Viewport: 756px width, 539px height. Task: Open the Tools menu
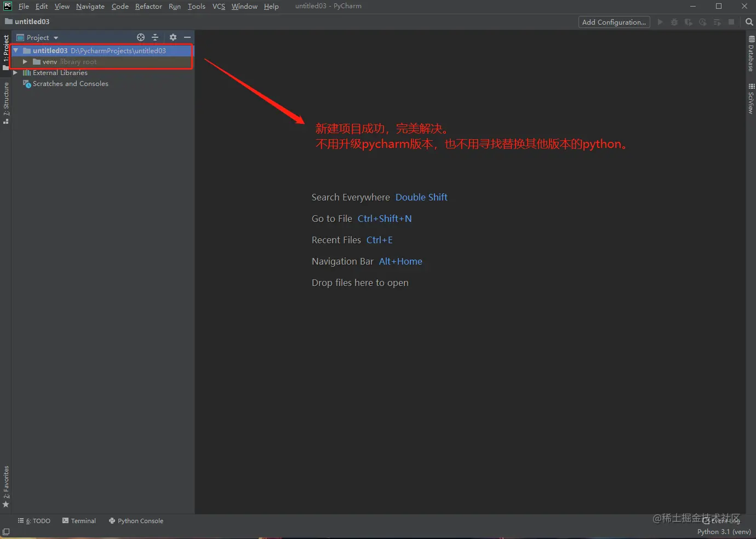(197, 7)
